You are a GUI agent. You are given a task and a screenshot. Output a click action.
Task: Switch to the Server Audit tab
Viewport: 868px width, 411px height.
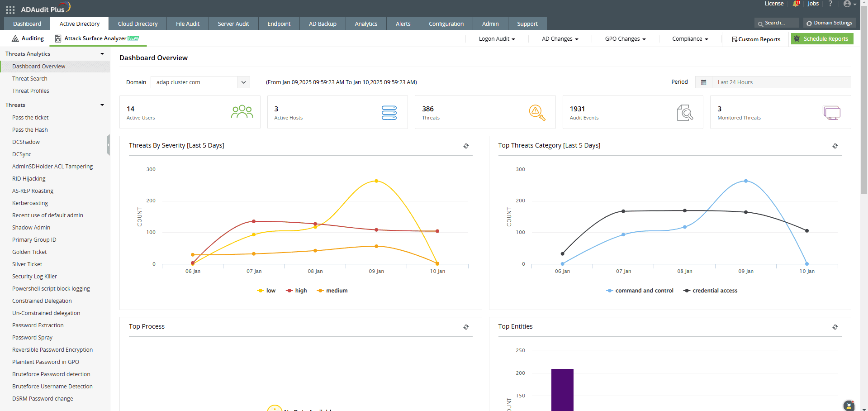tap(233, 24)
